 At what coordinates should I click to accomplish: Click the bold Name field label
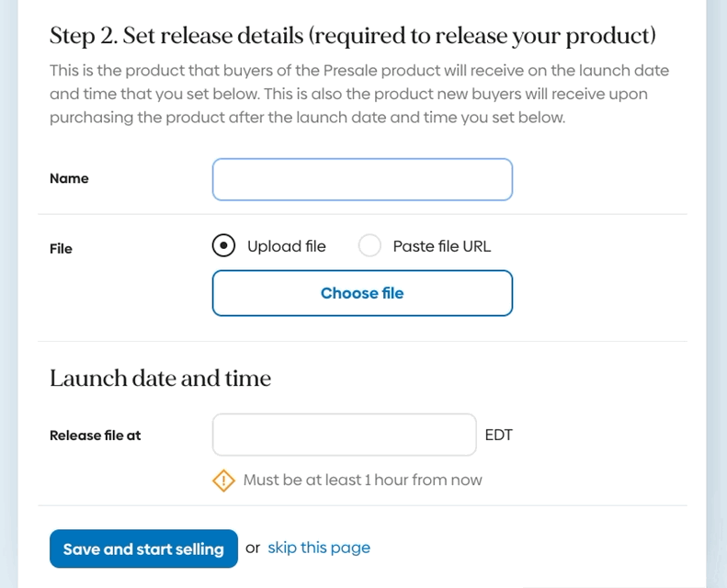click(x=69, y=179)
